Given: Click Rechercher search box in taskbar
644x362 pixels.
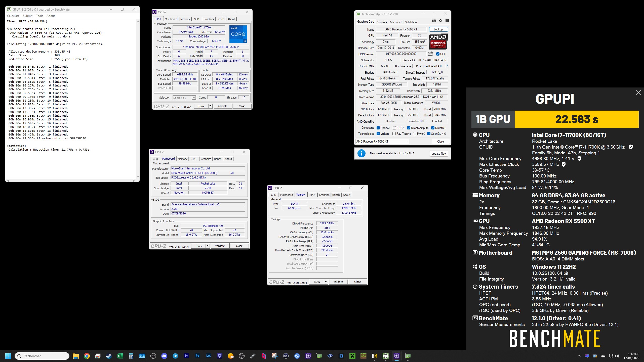Looking at the screenshot, I should coord(42,356).
